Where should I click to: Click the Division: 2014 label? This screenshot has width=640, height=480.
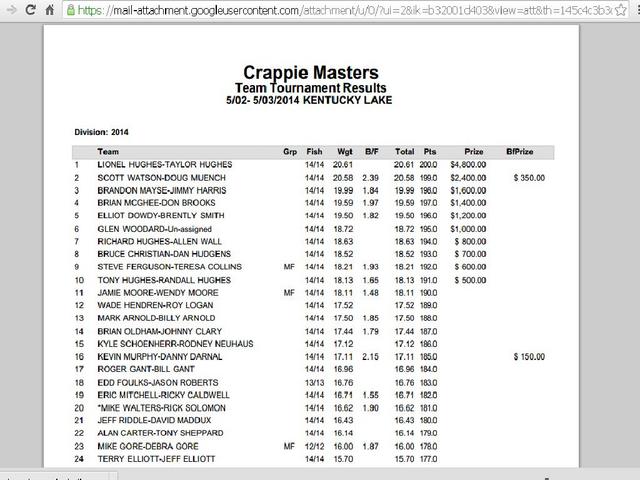pyautogui.click(x=101, y=132)
